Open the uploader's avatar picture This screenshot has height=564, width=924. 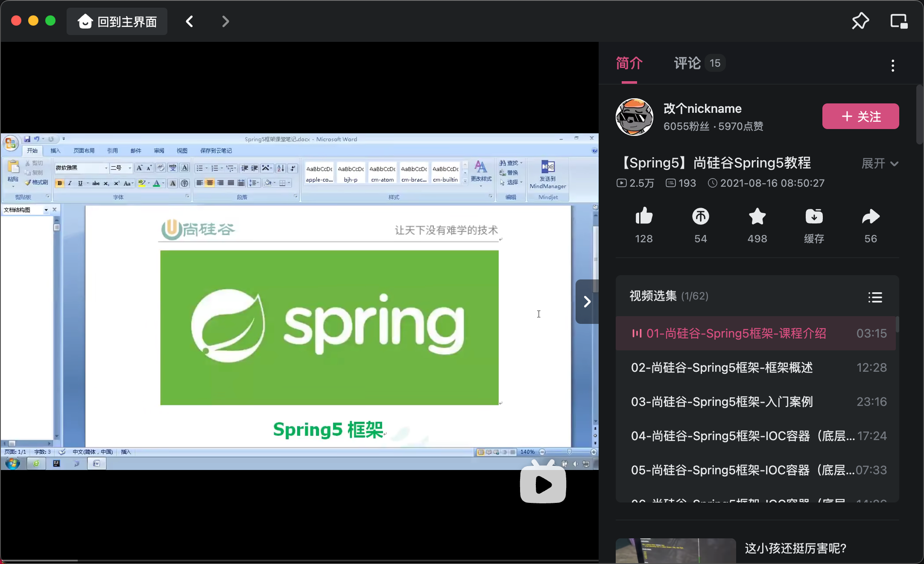(634, 117)
